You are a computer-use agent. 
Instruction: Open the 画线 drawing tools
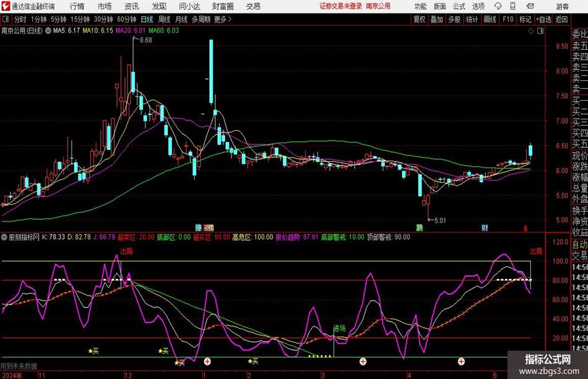tap(490, 19)
